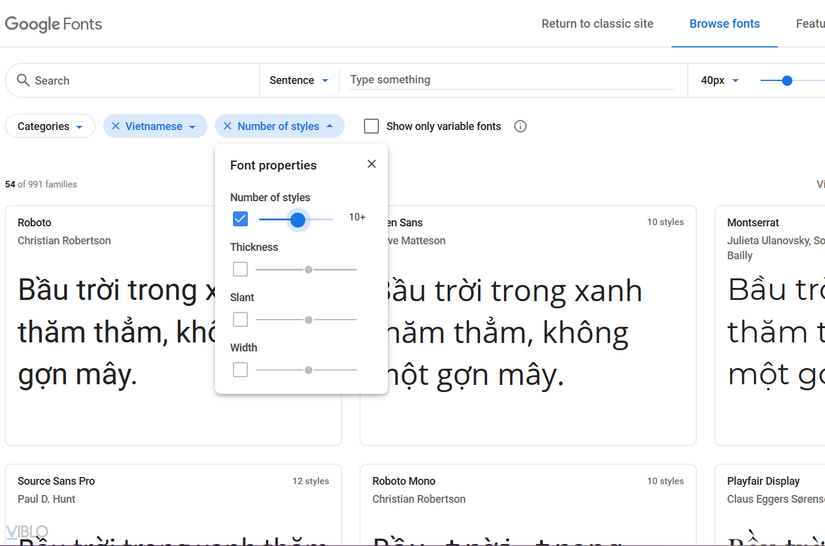Open the Sentence preview type dropdown
825x546 pixels.
tap(299, 80)
